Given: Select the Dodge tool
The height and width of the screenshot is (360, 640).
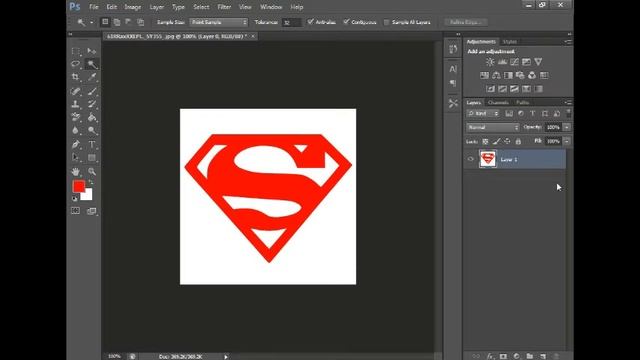Looking at the screenshot, I should click(92, 131).
